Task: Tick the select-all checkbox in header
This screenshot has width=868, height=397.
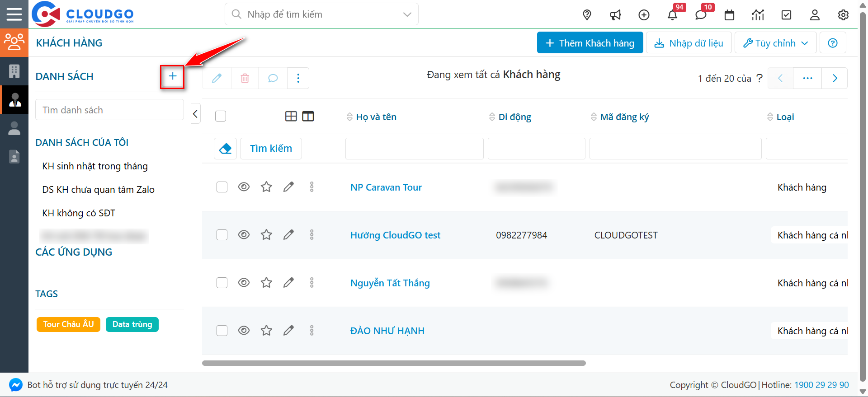Action: pos(221,117)
